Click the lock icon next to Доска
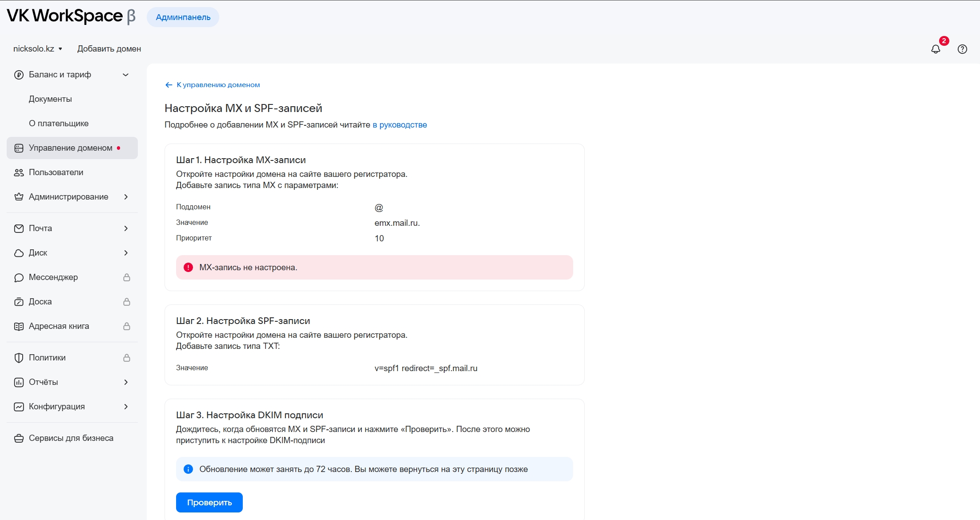This screenshot has width=980, height=520. [127, 302]
